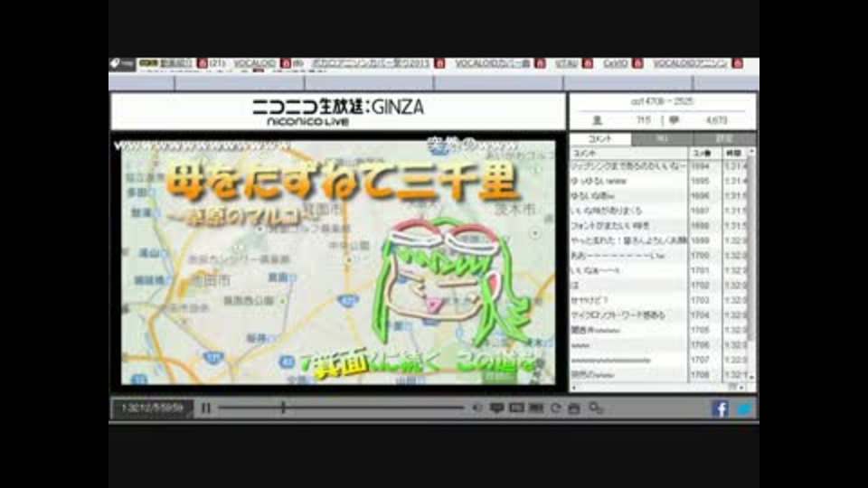Screen dimensions: 868x488
Task: Select comment row number 1697
Action: (659, 211)
